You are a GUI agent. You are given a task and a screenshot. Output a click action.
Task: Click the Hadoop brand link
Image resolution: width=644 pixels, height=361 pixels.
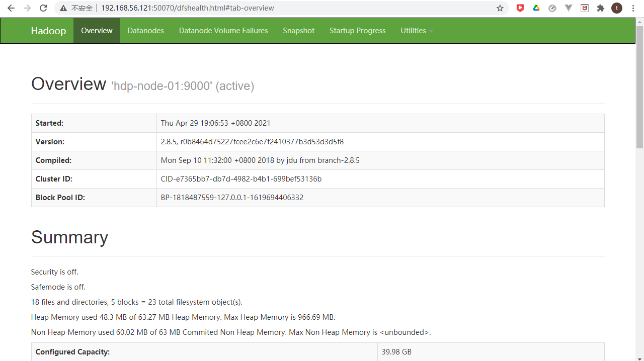tap(48, 31)
